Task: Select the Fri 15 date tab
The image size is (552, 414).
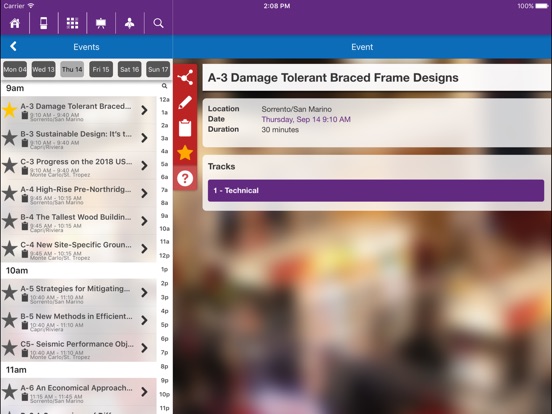Action: click(x=101, y=69)
